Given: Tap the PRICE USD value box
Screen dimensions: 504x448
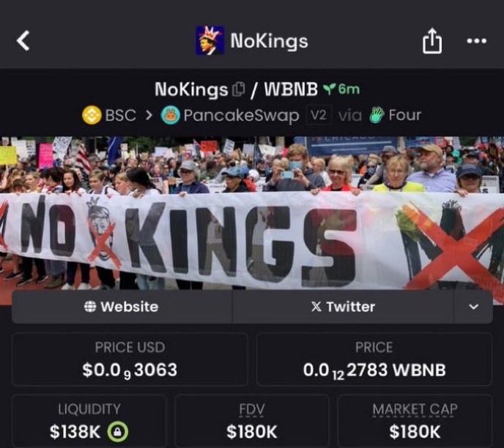Looking at the screenshot, I should pyautogui.click(x=130, y=359).
